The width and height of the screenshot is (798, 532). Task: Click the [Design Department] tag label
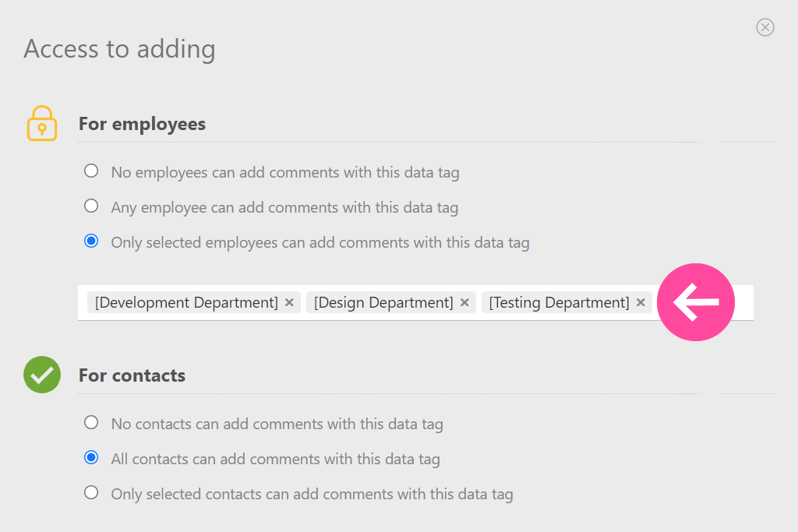[383, 303]
